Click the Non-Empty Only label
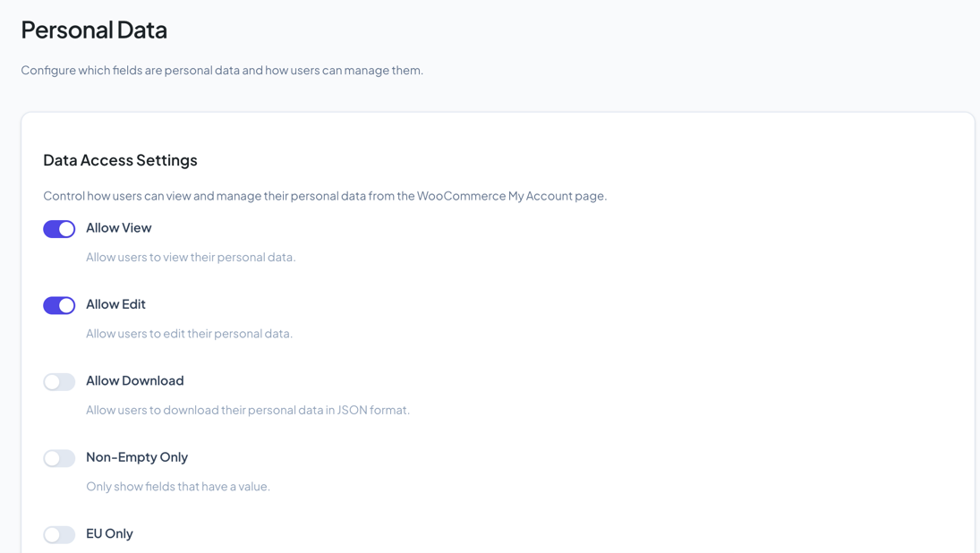The height and width of the screenshot is (553, 980). [x=137, y=456]
